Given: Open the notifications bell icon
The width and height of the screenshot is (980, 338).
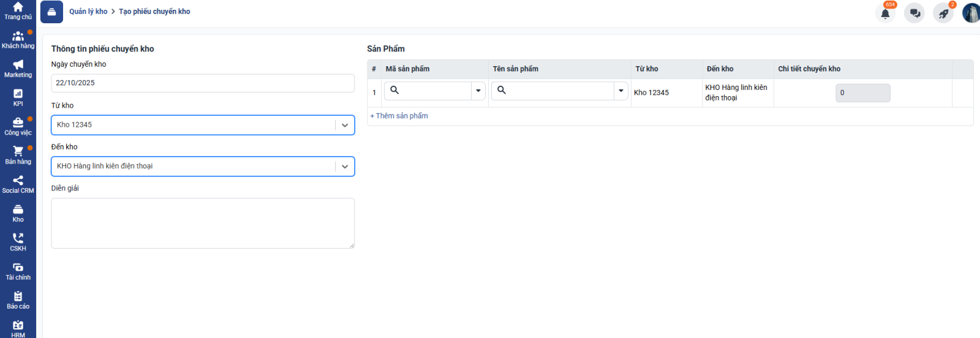Looking at the screenshot, I should pyautogui.click(x=885, y=13).
